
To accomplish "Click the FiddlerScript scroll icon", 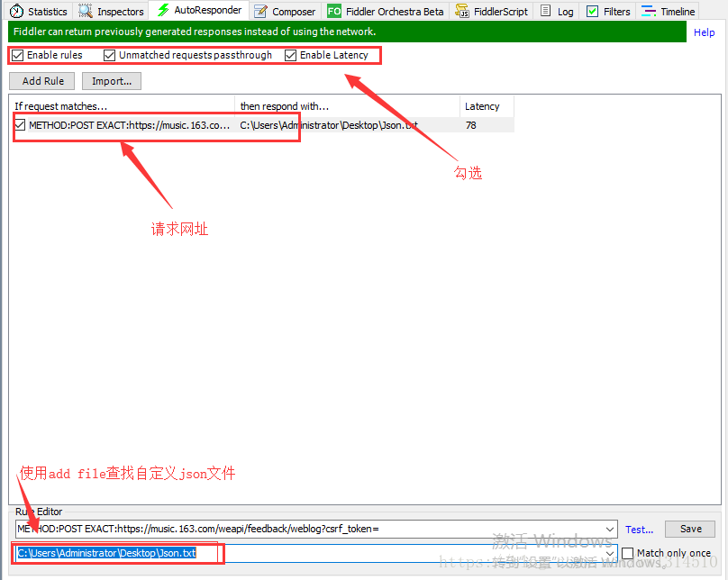I will coord(462,11).
